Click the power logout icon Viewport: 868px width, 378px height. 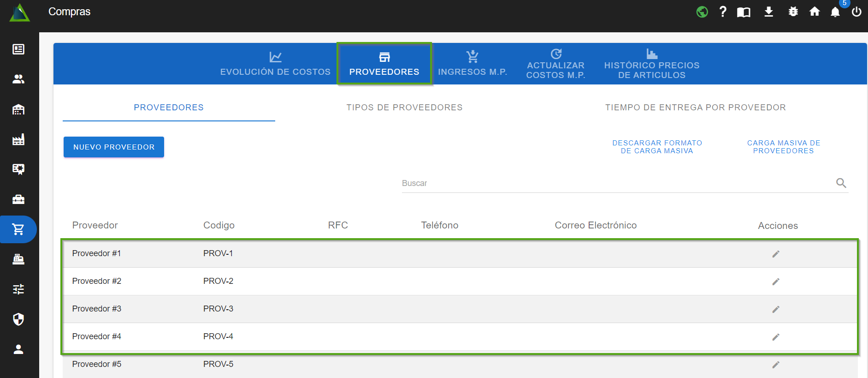[x=856, y=12]
